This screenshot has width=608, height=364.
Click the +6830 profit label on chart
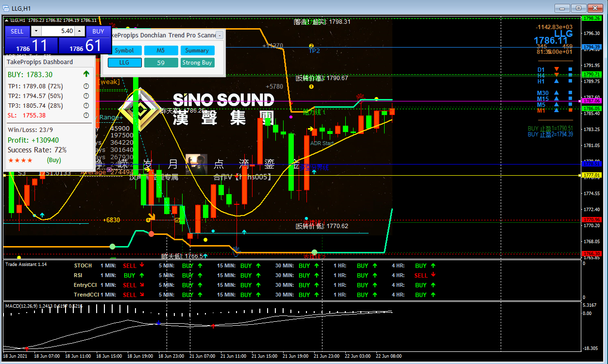tap(111, 220)
